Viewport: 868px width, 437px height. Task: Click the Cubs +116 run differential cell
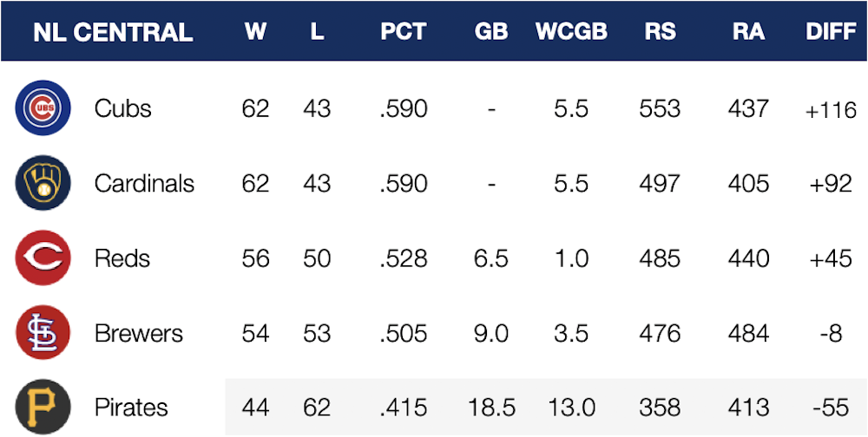pyautogui.click(x=831, y=110)
